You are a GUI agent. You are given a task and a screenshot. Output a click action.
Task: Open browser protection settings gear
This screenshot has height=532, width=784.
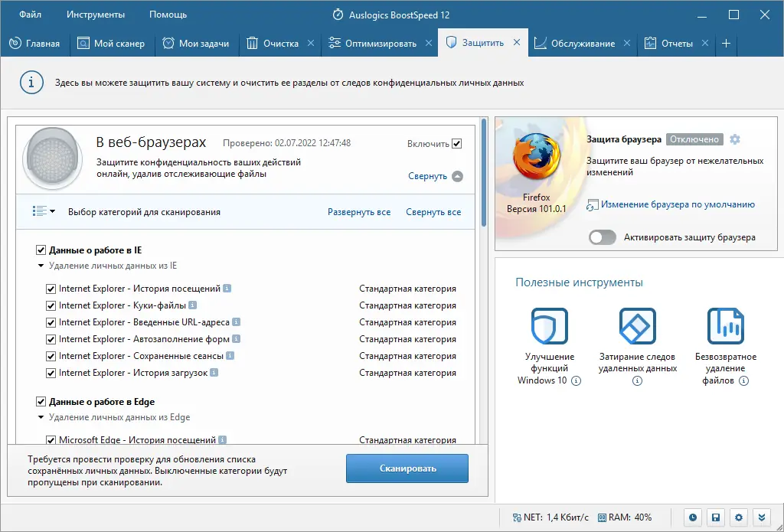[734, 139]
